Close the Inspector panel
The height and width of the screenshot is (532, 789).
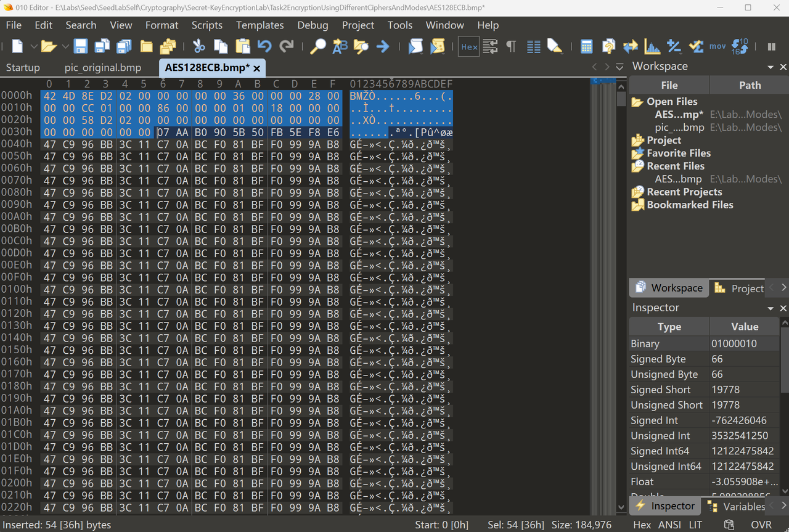783,308
